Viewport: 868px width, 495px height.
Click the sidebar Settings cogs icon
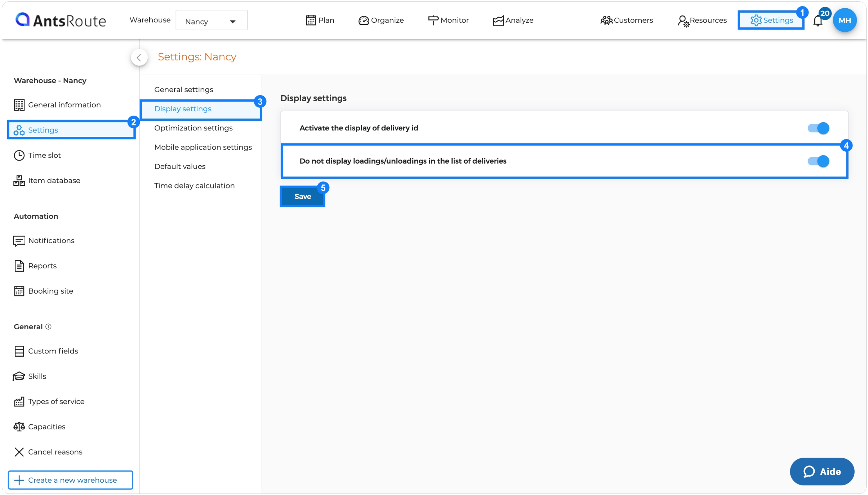pos(19,130)
